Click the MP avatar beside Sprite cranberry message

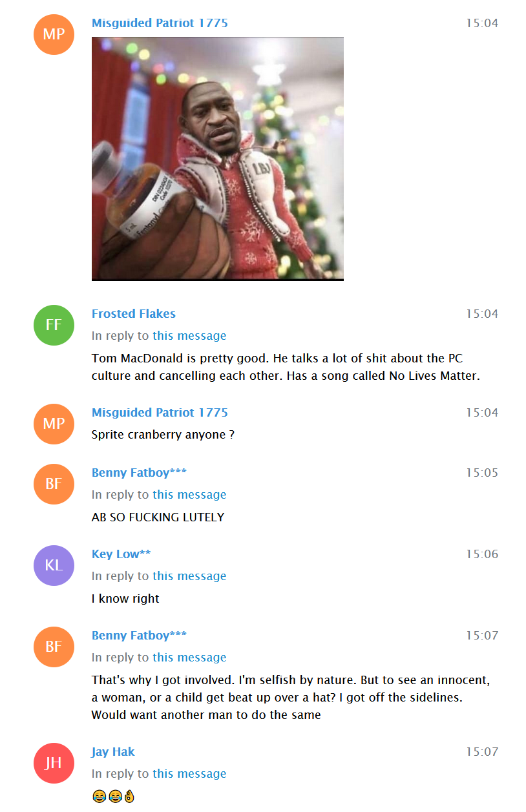point(54,424)
